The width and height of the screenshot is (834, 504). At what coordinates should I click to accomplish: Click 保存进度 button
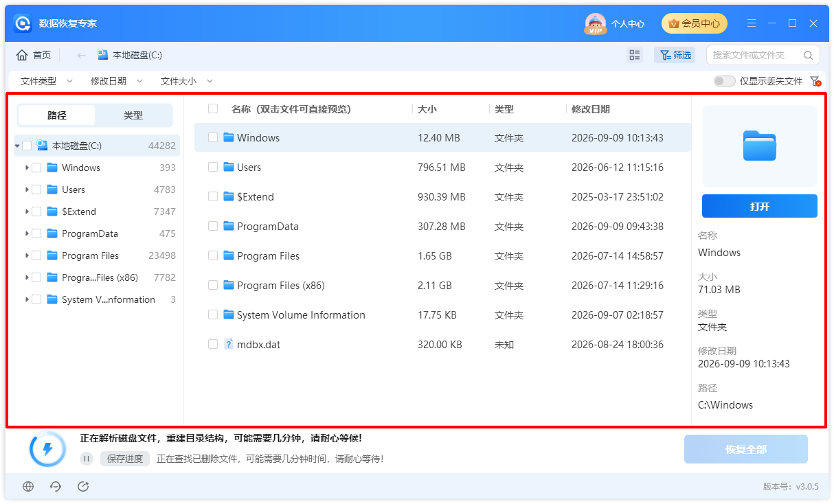[x=125, y=459]
